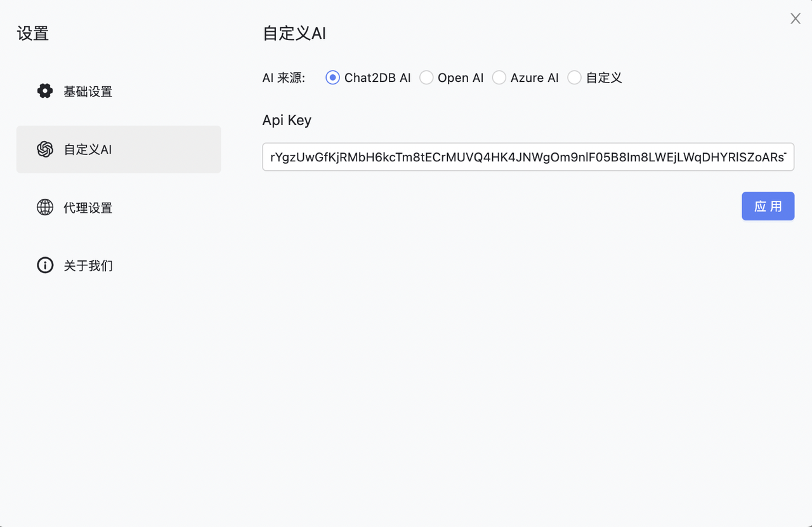The image size is (812, 527).
Task: Click the 设置 dialog title text
Action: (33, 34)
